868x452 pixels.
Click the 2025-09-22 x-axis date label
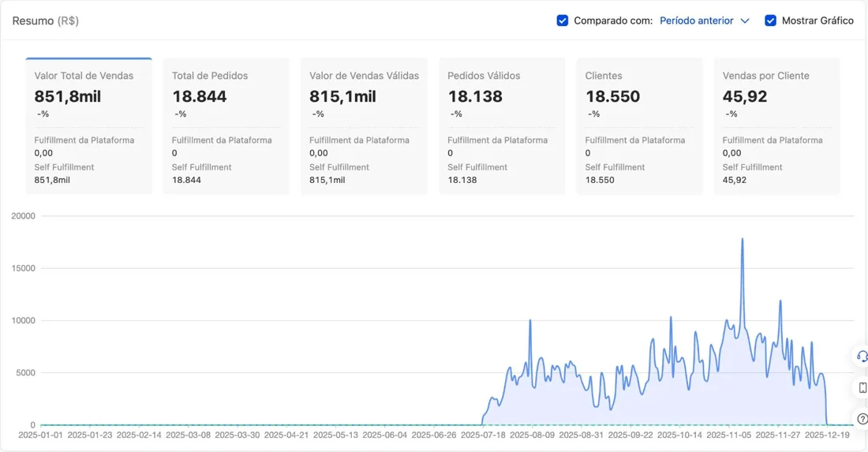coord(630,435)
